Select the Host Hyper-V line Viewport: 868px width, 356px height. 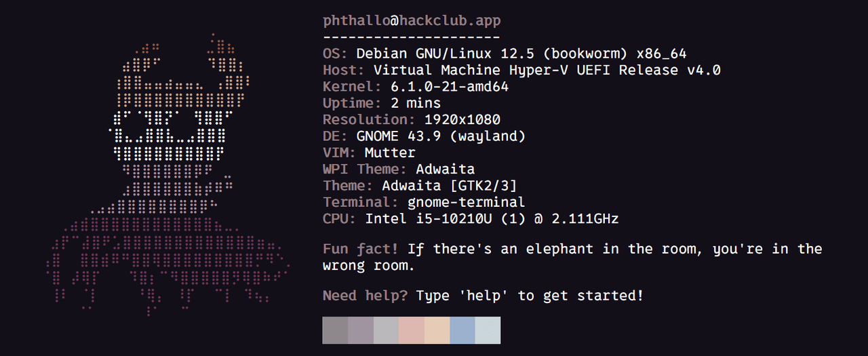521,71
